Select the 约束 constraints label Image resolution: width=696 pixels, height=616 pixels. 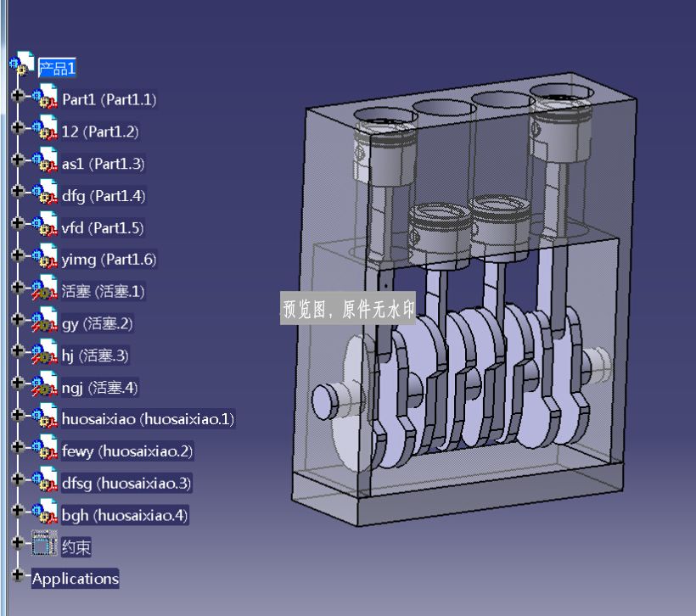[76, 546]
